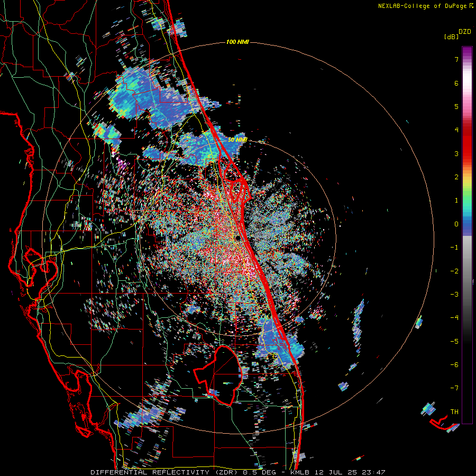Click the TH threshold label on scale
This screenshot has width=476, height=476.
click(454, 411)
